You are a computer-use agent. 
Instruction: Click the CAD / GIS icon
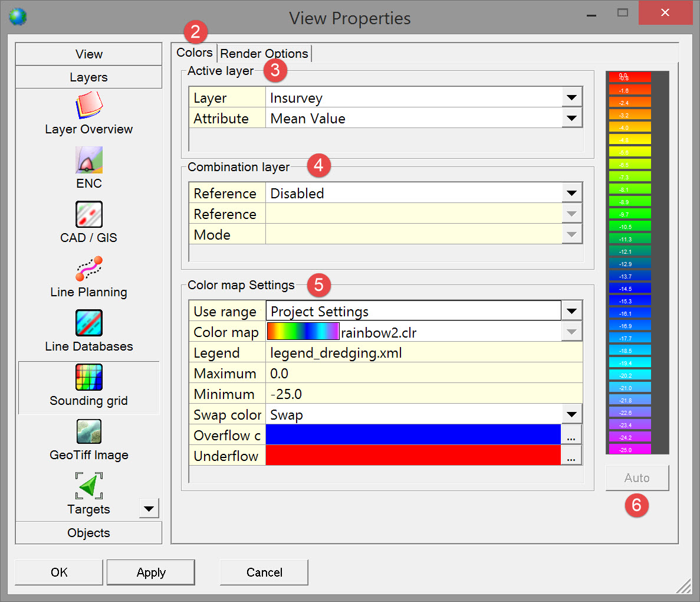coord(88,215)
